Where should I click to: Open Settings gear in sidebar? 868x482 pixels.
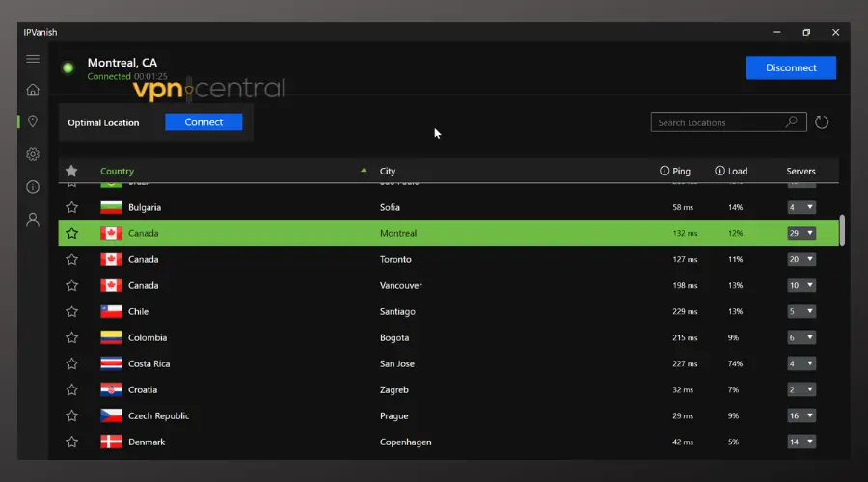[33, 154]
